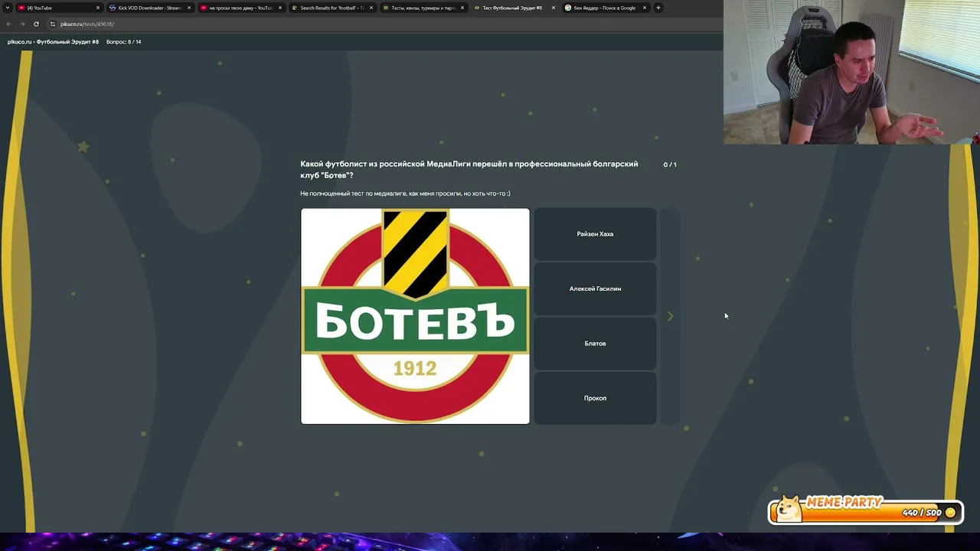Open the Search Results for 'football' tab

(332, 8)
